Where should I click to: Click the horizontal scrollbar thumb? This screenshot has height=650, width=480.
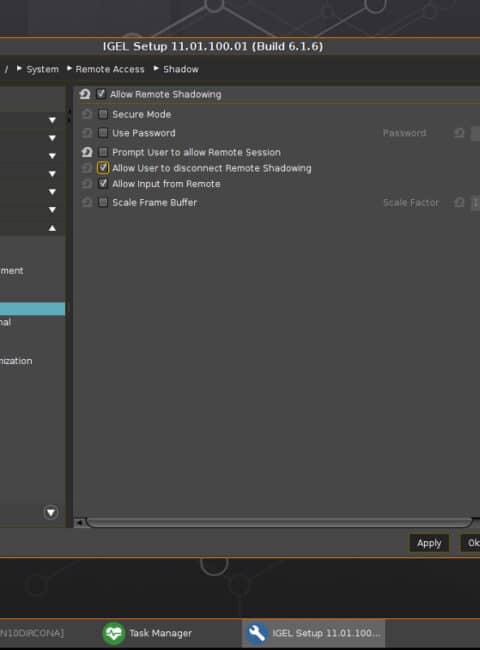[x=279, y=522]
